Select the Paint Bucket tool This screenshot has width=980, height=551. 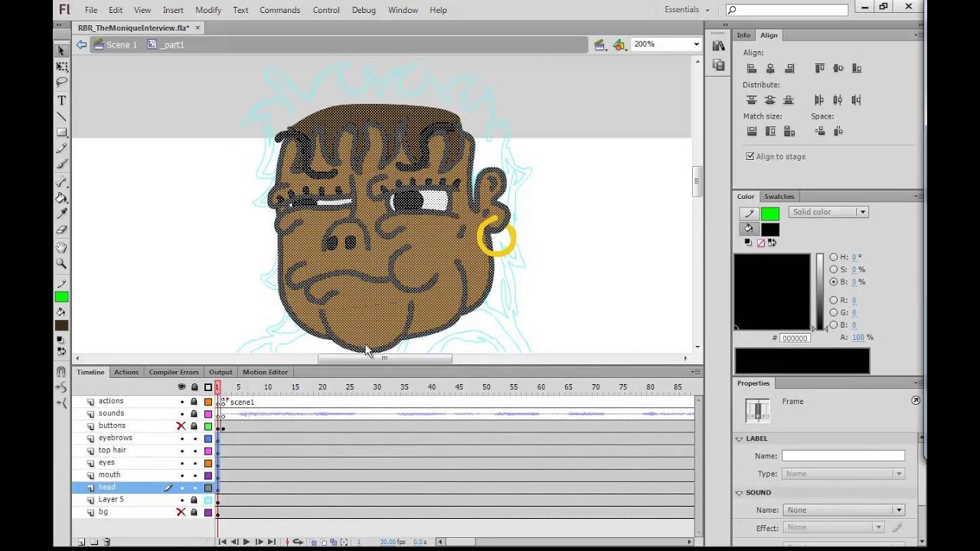click(x=61, y=197)
